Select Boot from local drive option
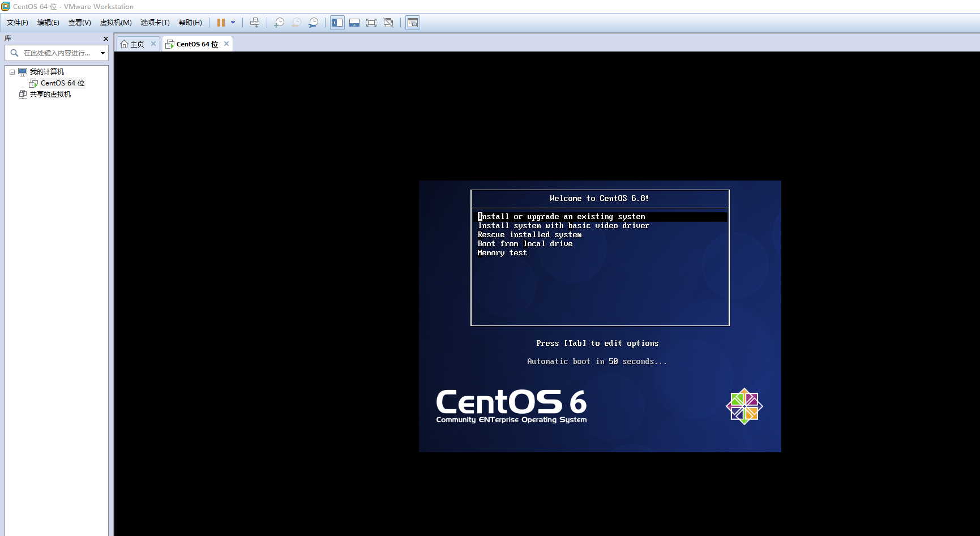 coord(525,244)
